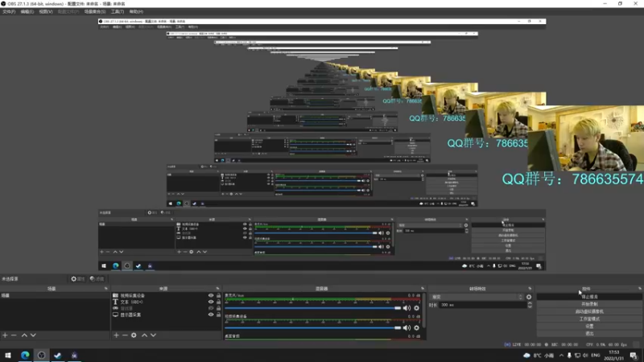Click 退出 exit button
Image resolution: width=644 pixels, height=362 pixels.
(x=589, y=333)
